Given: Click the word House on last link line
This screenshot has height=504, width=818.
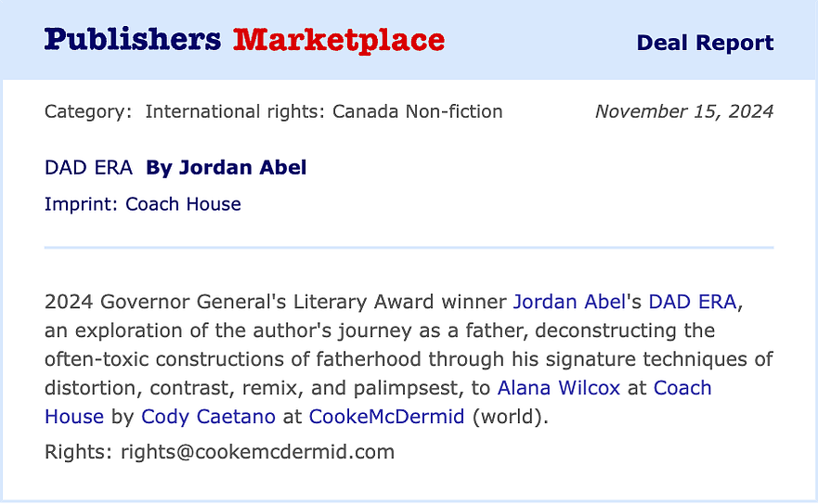Looking at the screenshot, I should point(74,417).
